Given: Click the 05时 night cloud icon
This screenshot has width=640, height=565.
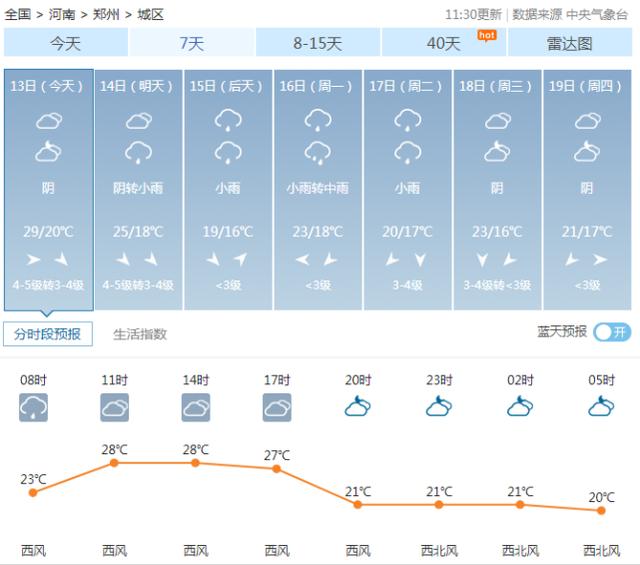Looking at the screenshot, I should 601,407.
